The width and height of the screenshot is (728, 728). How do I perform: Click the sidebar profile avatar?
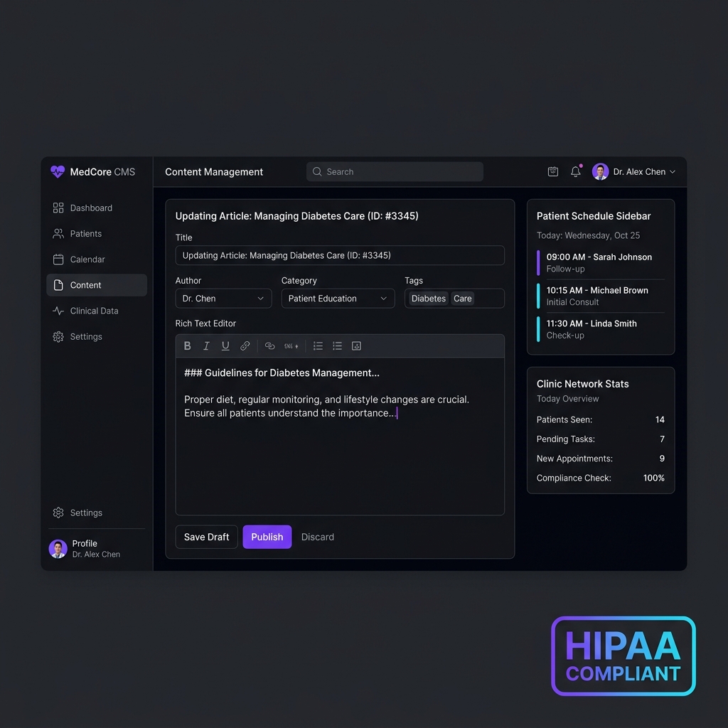pyautogui.click(x=58, y=550)
